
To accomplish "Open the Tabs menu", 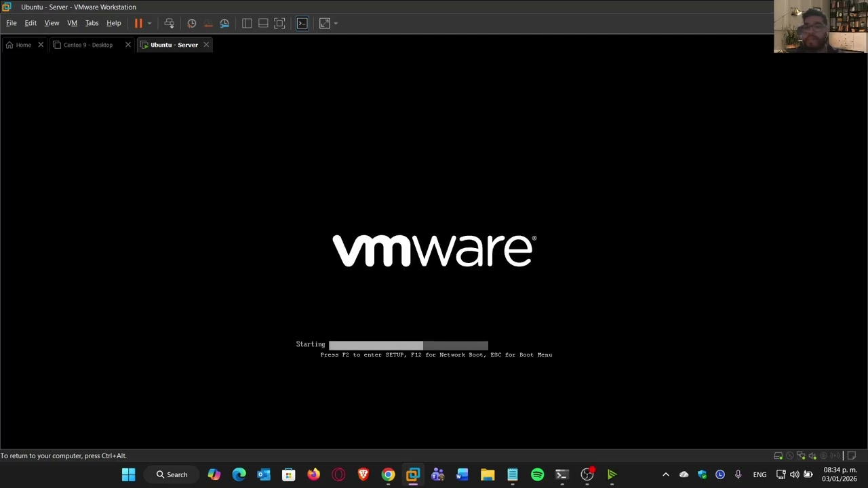I will (x=92, y=23).
